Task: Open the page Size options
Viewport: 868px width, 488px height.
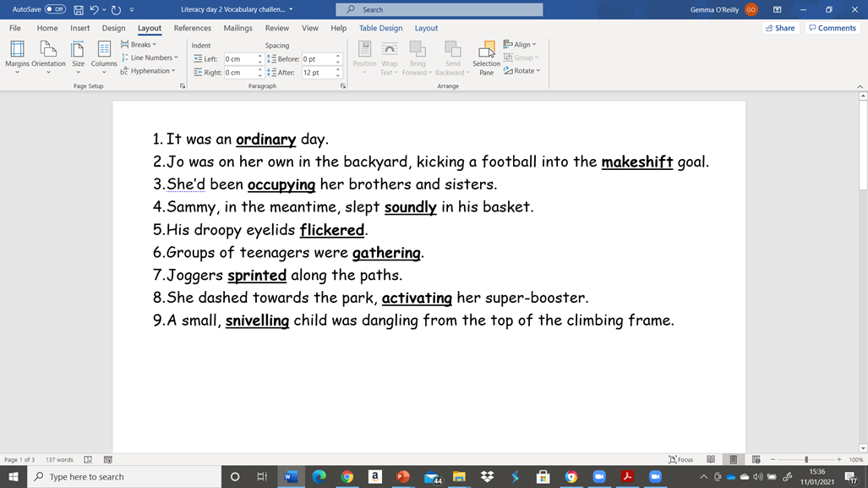Action: click(78, 58)
